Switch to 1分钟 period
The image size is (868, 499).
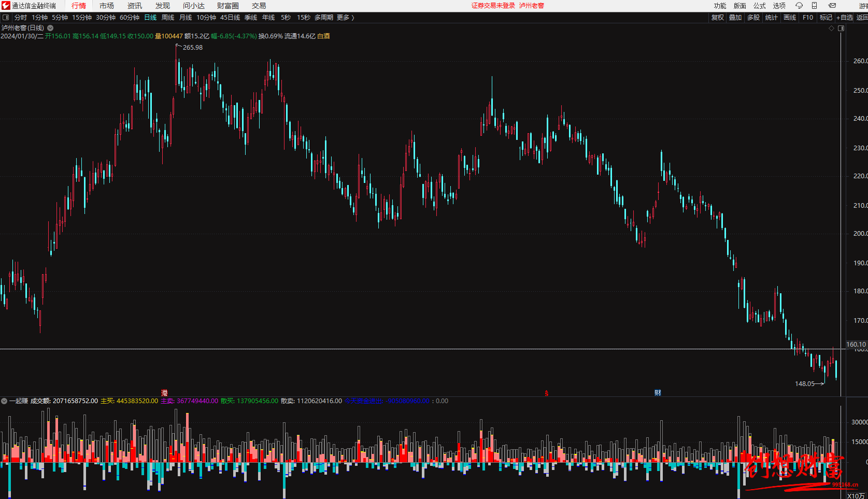[40, 18]
